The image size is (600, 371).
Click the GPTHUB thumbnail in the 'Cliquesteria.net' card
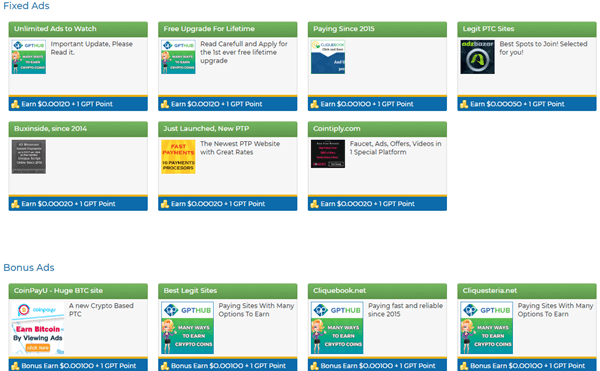[x=487, y=328]
